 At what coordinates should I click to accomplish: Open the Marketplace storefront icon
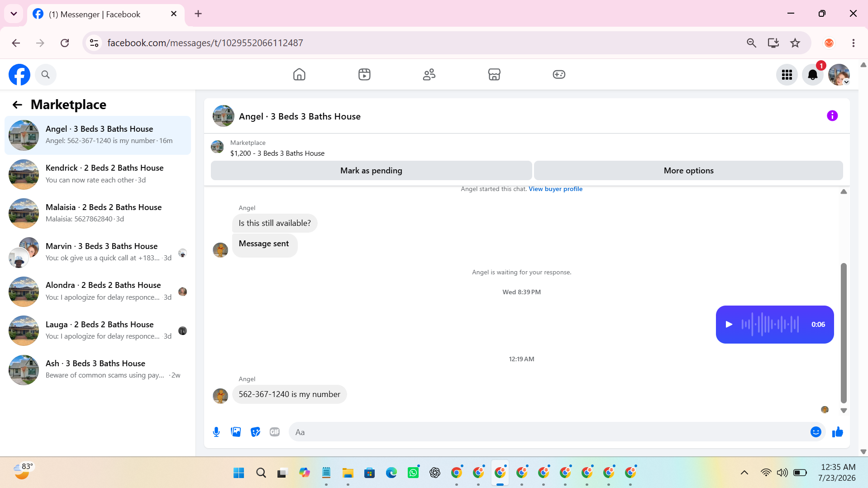pos(494,74)
